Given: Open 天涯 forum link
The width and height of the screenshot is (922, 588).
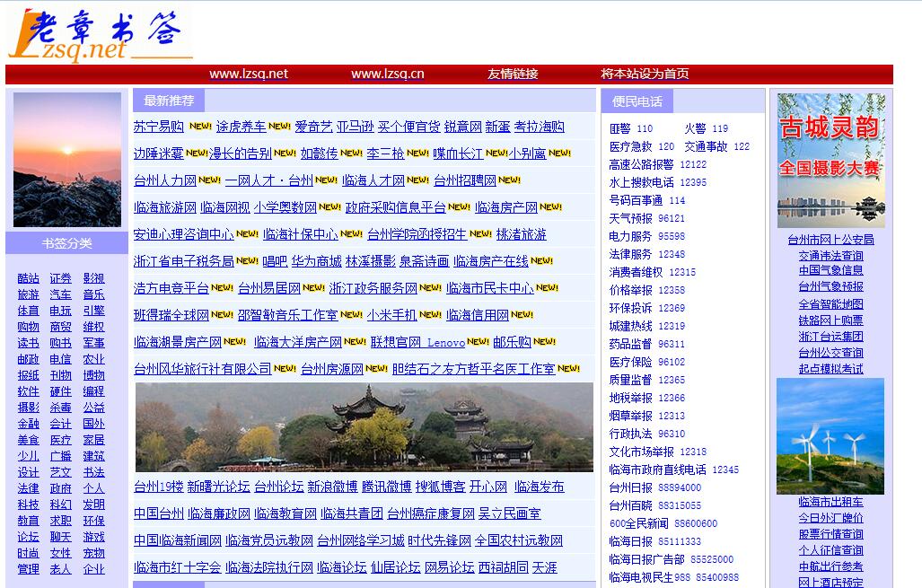Looking at the screenshot, I should 545,568.
